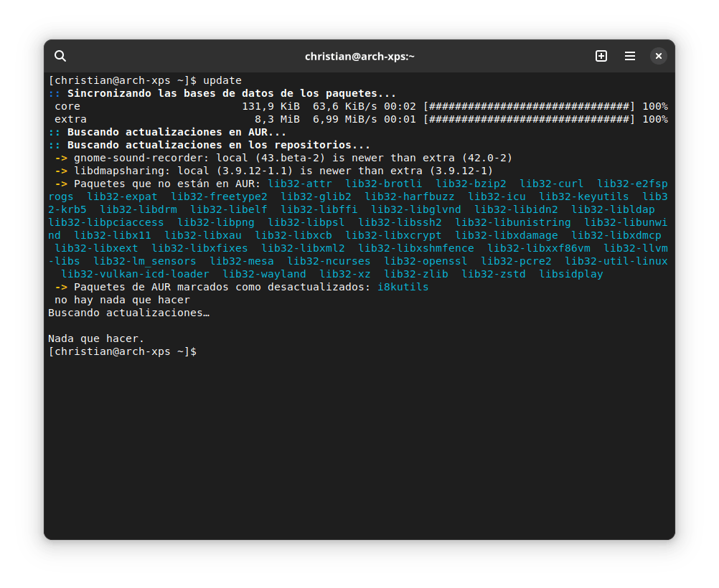Click package name lib32-libpng
The image size is (719, 588).
216,222
